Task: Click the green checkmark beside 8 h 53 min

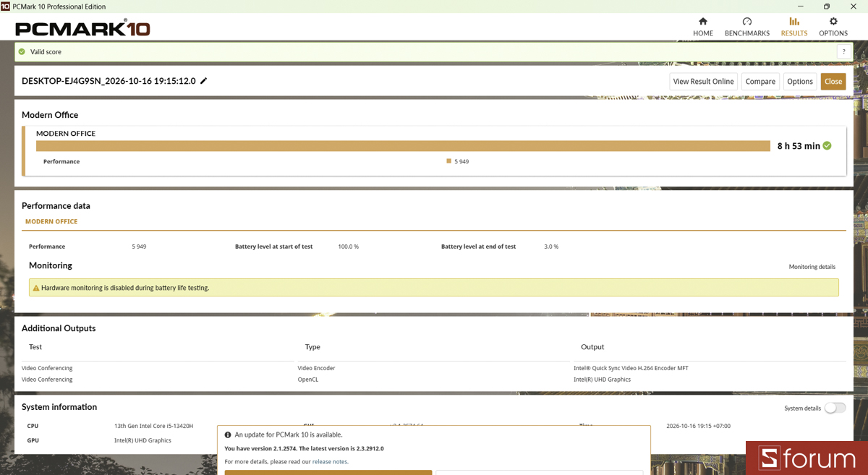Action: coord(827,145)
